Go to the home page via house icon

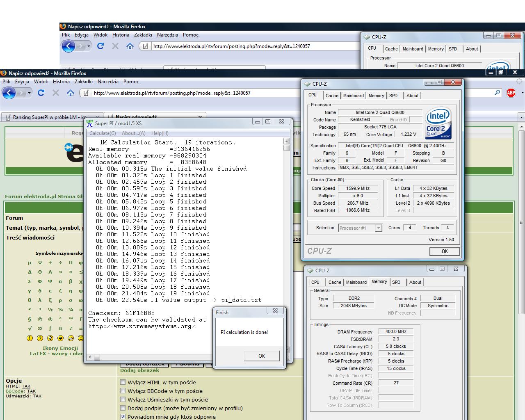pyautogui.click(x=71, y=93)
